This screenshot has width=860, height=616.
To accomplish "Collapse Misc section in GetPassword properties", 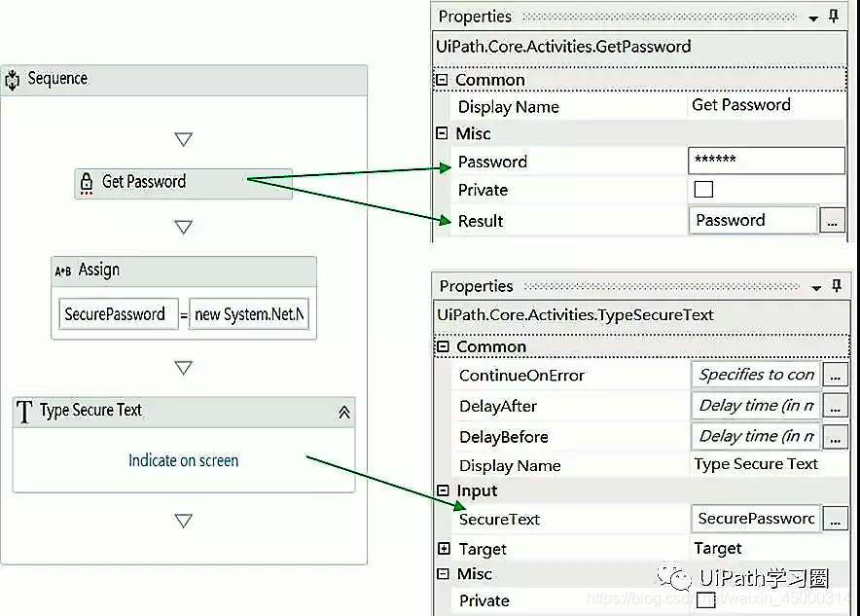I will point(442,133).
